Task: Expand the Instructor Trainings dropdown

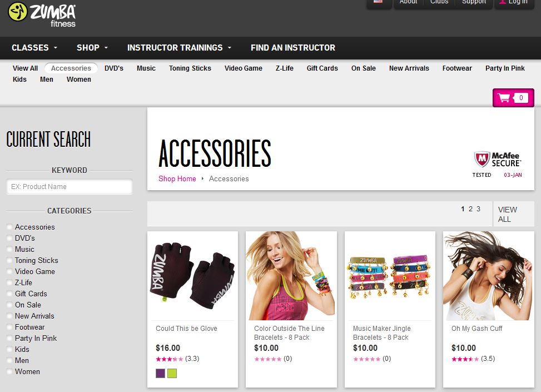Action: [179, 48]
